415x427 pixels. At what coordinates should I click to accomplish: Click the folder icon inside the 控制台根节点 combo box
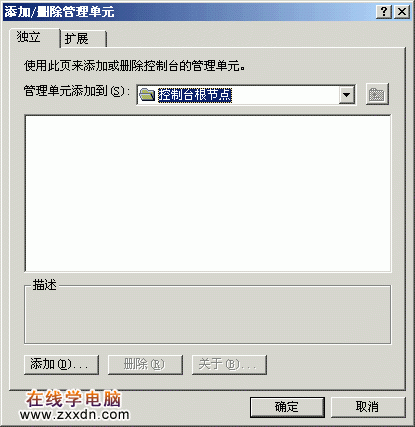[147, 95]
